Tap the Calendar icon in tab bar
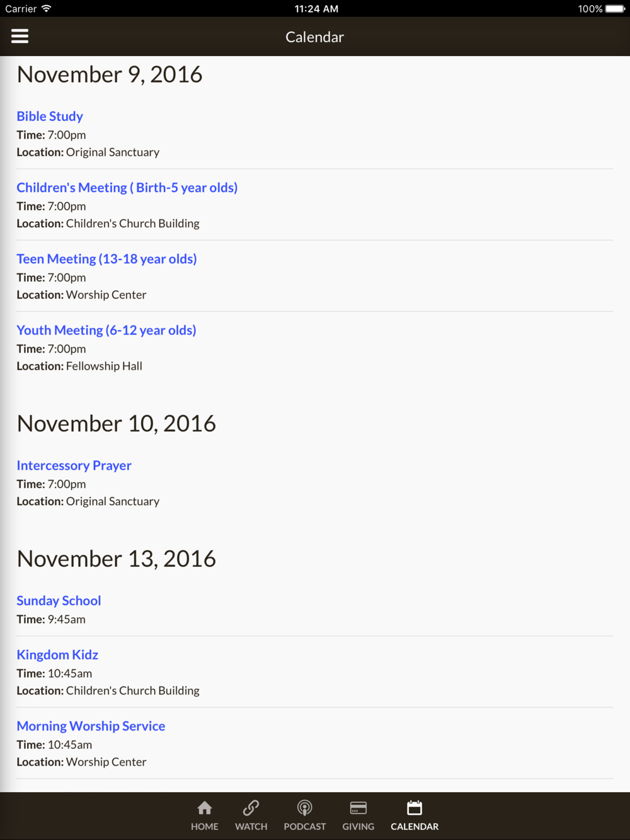The height and width of the screenshot is (840, 630). (415, 808)
